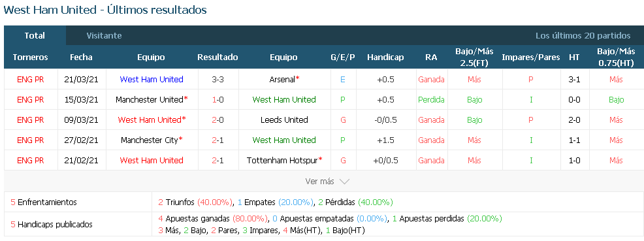Open the Arsenal team link
The image size is (644, 241).
pos(282,79)
